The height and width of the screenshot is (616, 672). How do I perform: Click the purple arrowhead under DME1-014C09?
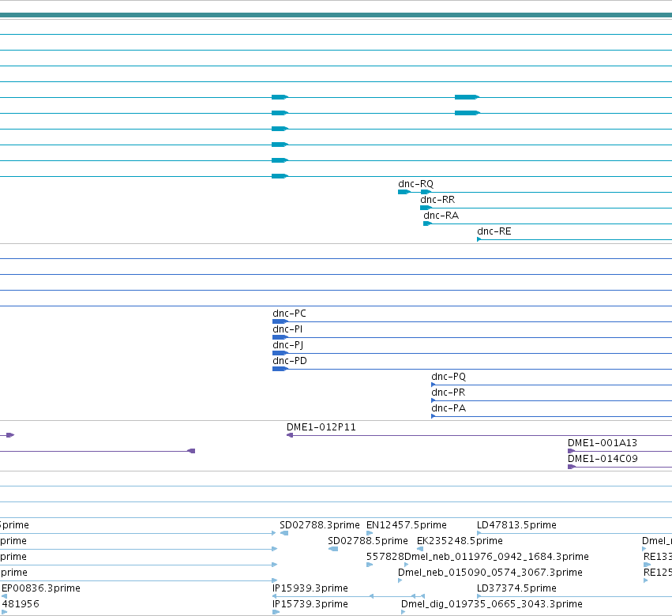[571, 467]
